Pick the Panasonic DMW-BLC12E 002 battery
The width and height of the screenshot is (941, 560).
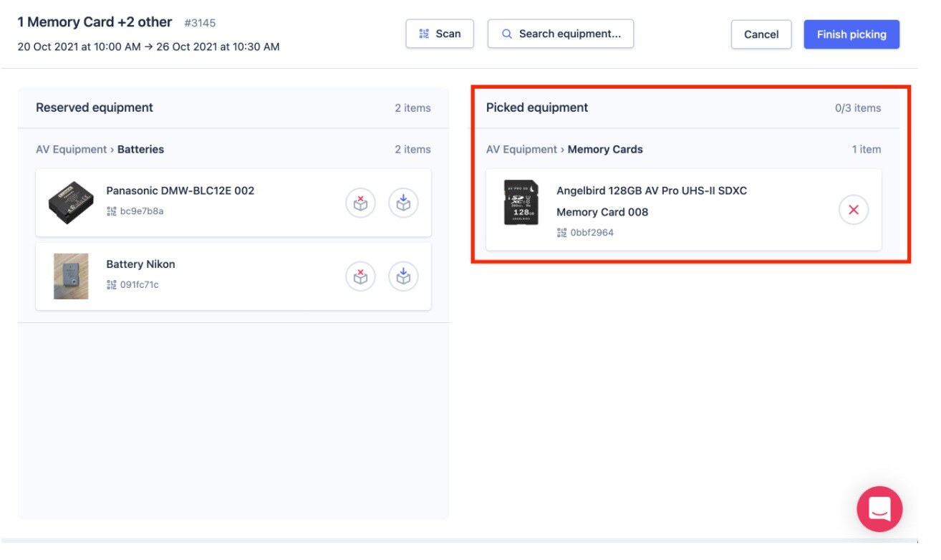[404, 203]
